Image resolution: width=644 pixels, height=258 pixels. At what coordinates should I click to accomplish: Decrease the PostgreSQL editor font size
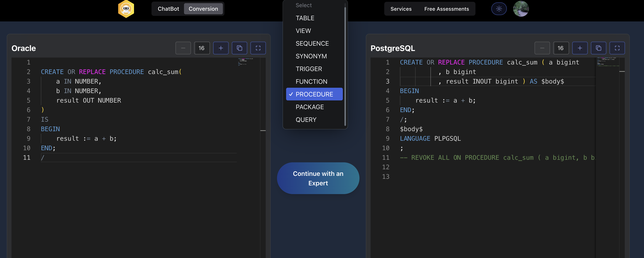point(542,48)
